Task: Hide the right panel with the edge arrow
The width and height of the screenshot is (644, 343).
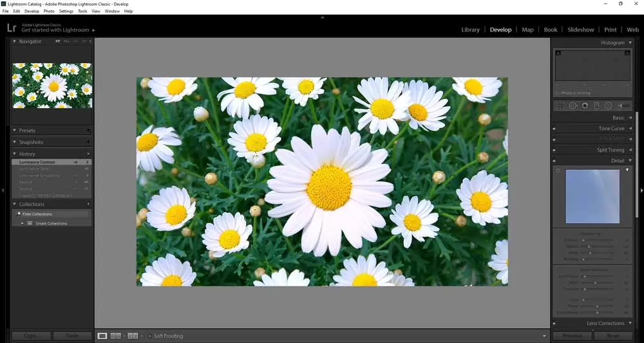Action: tap(641, 190)
